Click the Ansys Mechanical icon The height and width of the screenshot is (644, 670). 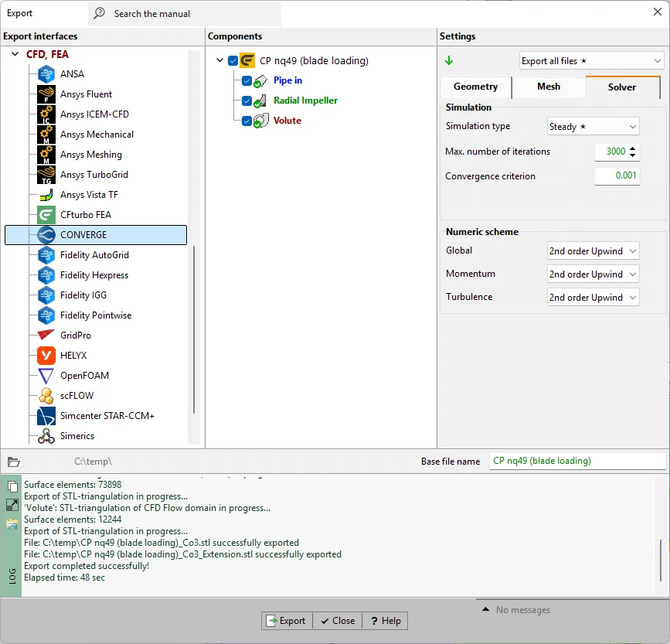pyautogui.click(x=46, y=135)
